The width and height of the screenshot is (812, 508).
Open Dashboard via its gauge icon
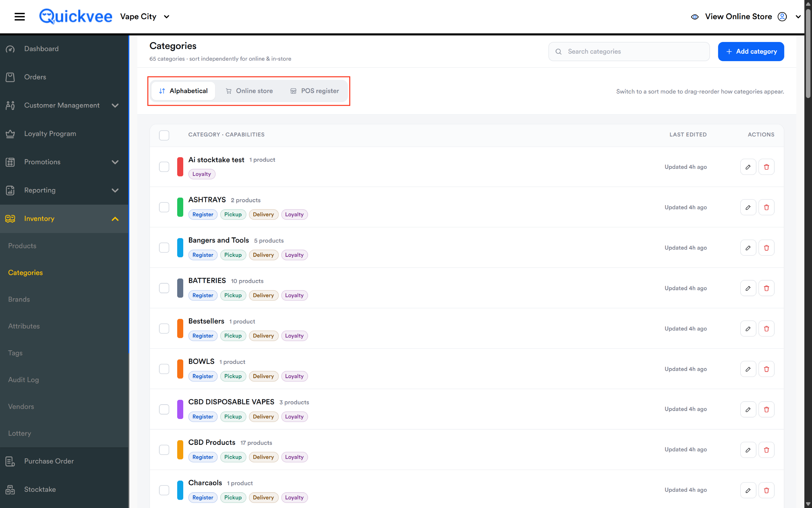pyautogui.click(x=10, y=49)
